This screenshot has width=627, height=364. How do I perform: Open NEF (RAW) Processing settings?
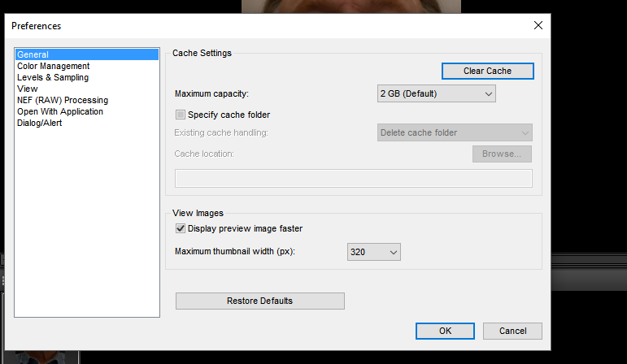63,101
